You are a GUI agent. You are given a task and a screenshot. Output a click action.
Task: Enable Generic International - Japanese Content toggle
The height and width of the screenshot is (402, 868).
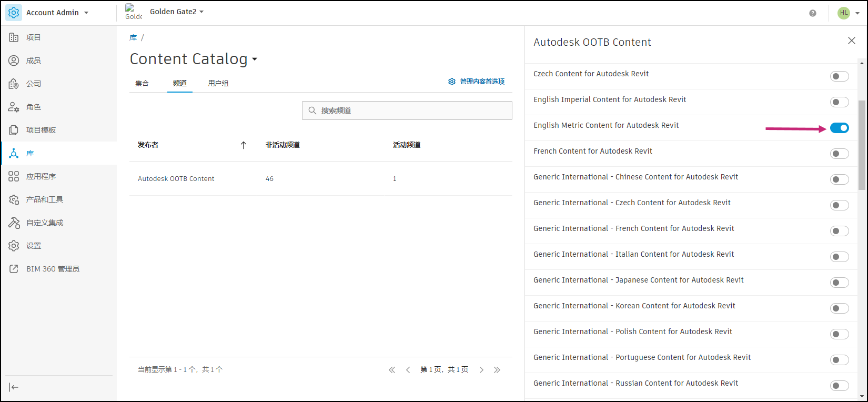pyautogui.click(x=840, y=283)
